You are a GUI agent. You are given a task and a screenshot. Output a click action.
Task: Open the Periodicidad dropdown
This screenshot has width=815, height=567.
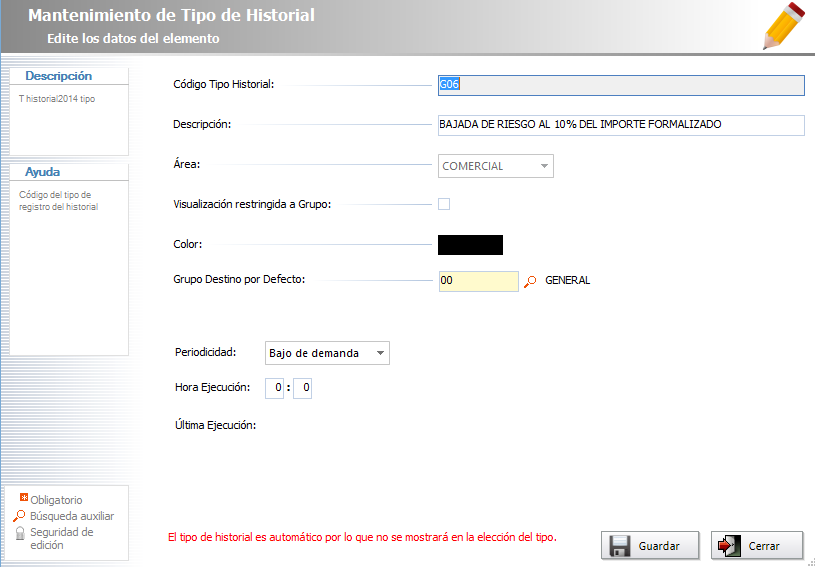tap(327, 353)
